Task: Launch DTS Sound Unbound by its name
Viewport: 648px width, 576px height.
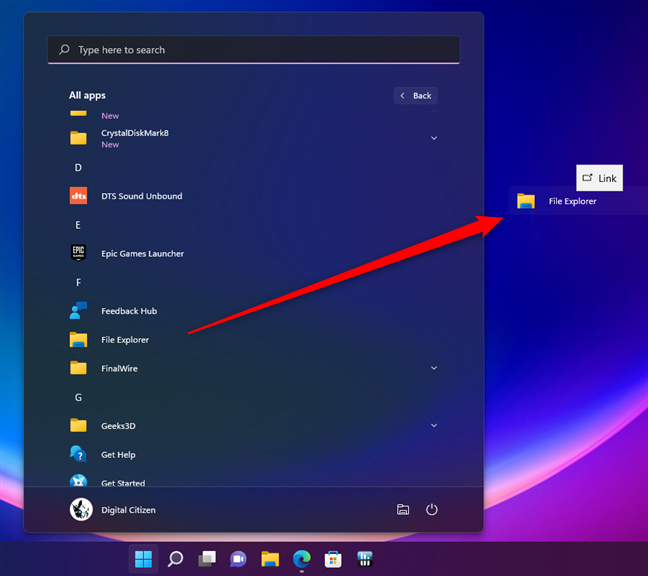Action: (x=142, y=196)
